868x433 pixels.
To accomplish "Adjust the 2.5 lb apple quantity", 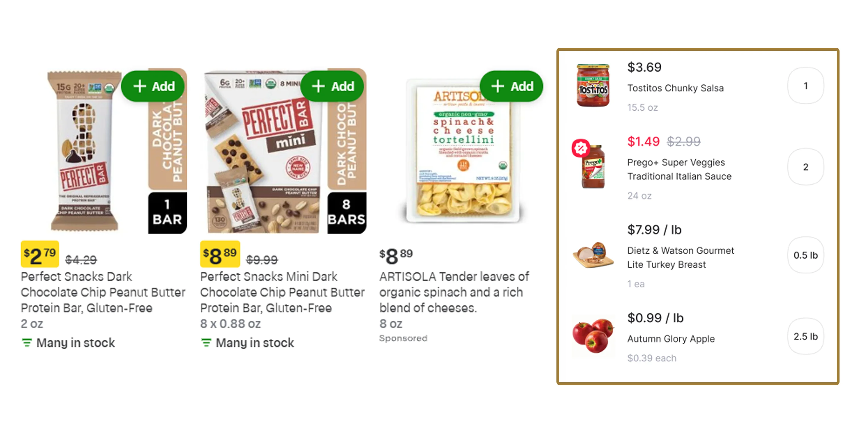I will point(806,336).
